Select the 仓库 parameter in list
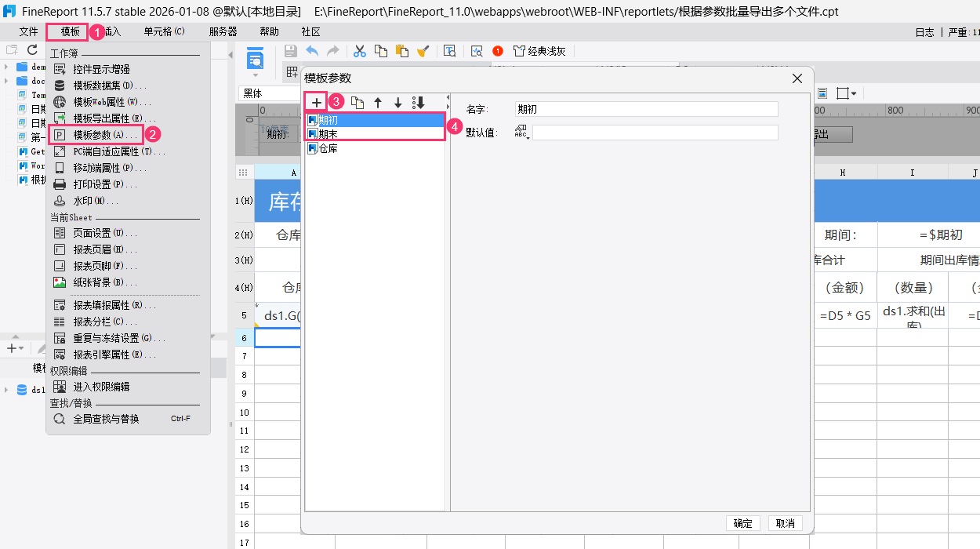The height and width of the screenshot is (549, 980). [x=375, y=148]
